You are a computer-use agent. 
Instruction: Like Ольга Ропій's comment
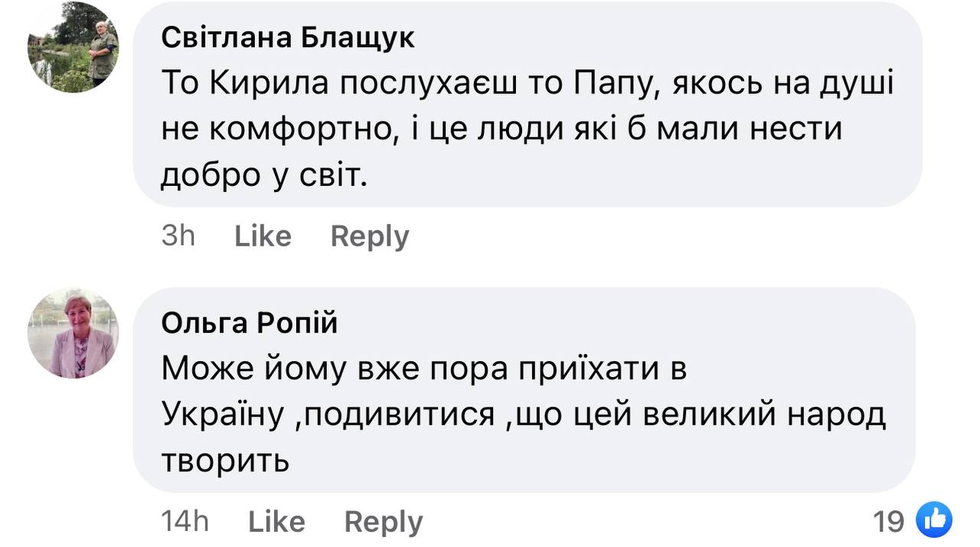point(276,522)
